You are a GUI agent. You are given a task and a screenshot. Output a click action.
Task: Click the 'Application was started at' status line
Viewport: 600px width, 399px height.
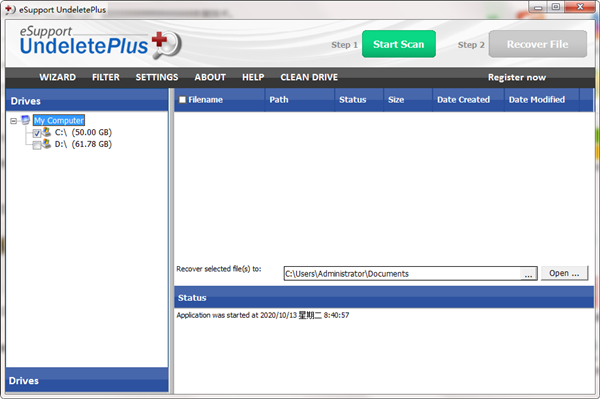click(262, 315)
